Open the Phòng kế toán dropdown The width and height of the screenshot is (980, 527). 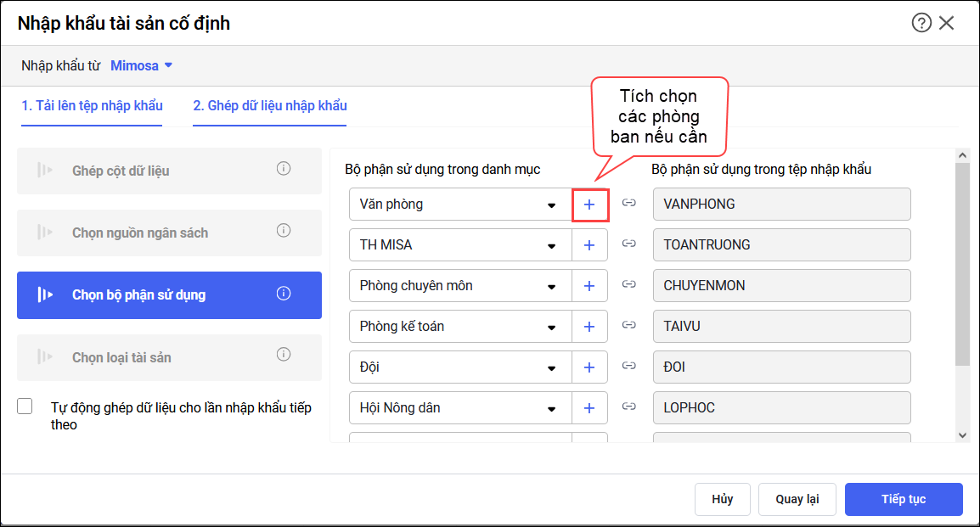(552, 327)
